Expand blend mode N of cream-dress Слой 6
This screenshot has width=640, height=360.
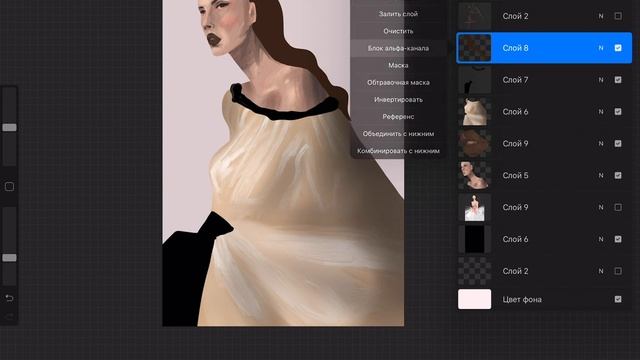[x=601, y=112]
